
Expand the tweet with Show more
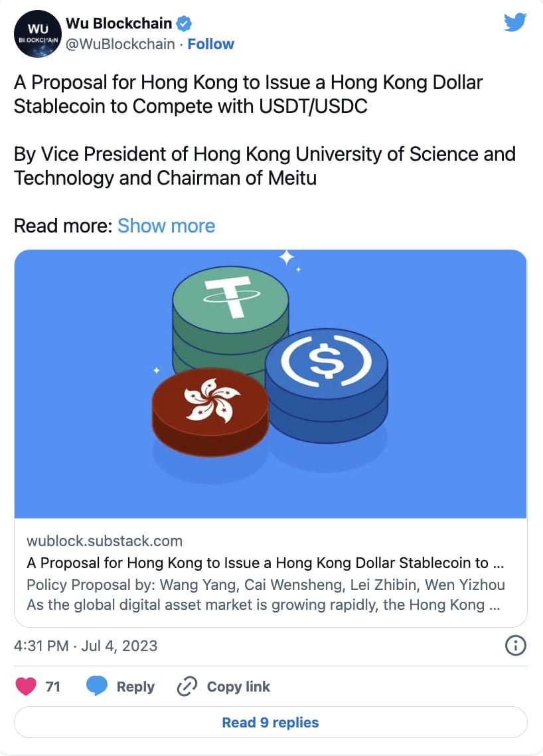[x=166, y=226]
